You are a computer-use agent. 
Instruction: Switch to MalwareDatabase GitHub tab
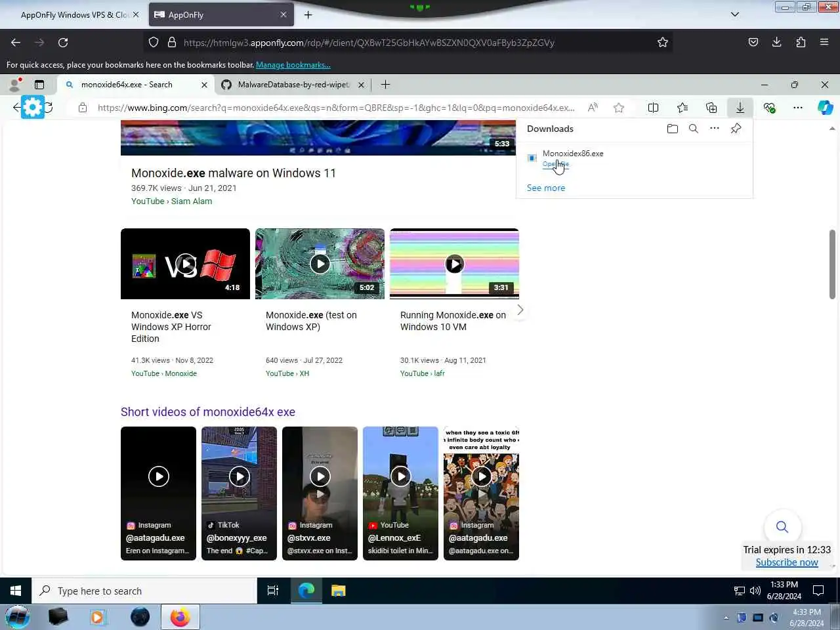tap(293, 85)
